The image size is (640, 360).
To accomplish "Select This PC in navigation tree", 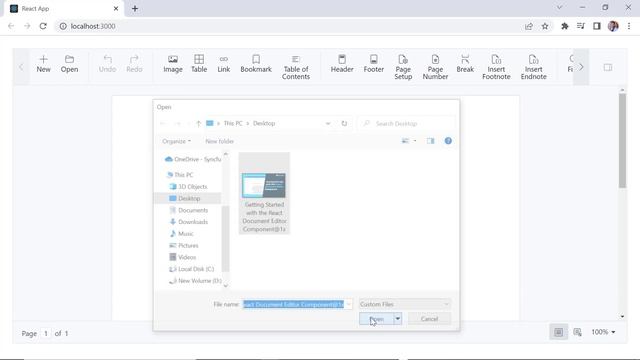I will pos(180,175).
